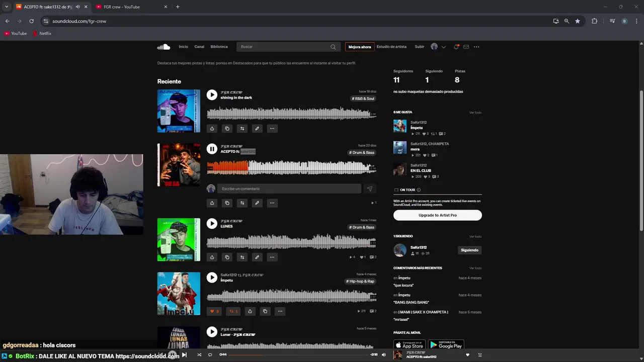644x362 pixels.
Task: Click the Mejora ahora button
Action: (360, 47)
